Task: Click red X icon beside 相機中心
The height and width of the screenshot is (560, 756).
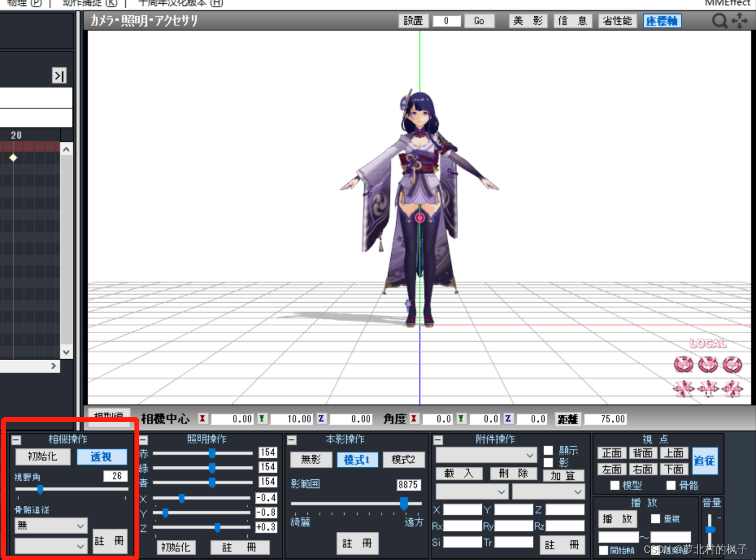Action: (x=203, y=419)
